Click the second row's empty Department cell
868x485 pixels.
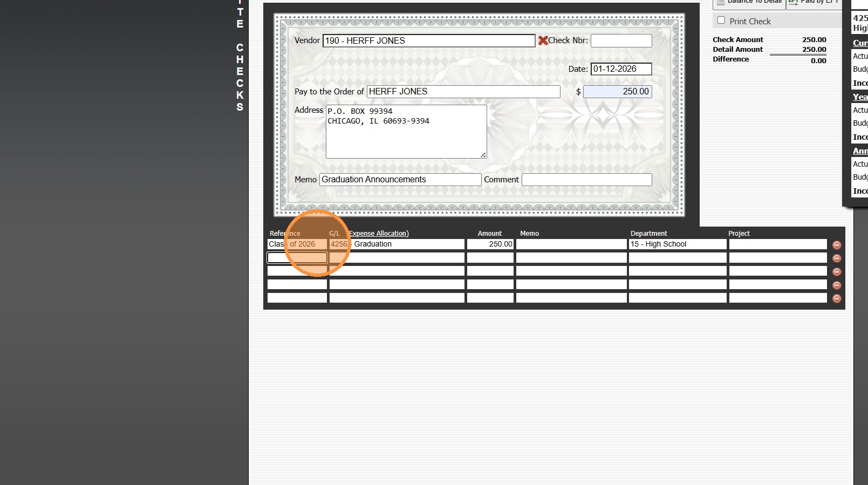point(678,258)
